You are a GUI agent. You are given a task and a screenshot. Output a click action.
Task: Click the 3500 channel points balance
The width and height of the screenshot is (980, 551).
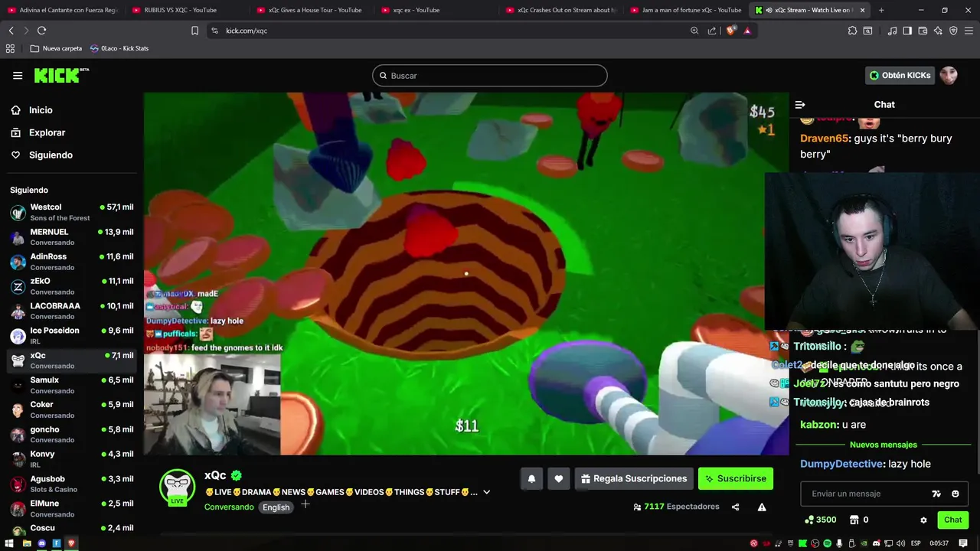click(x=821, y=520)
